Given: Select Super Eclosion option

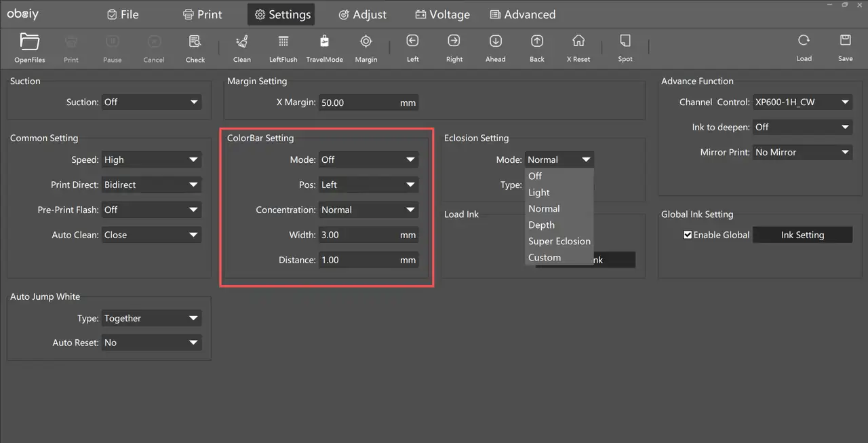Looking at the screenshot, I should 559,242.
